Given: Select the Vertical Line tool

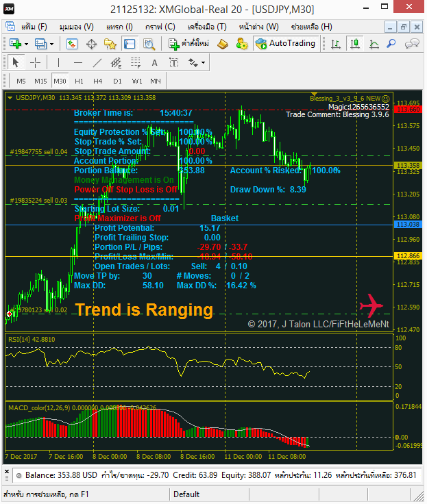Looking at the screenshot, I should 58,63.
